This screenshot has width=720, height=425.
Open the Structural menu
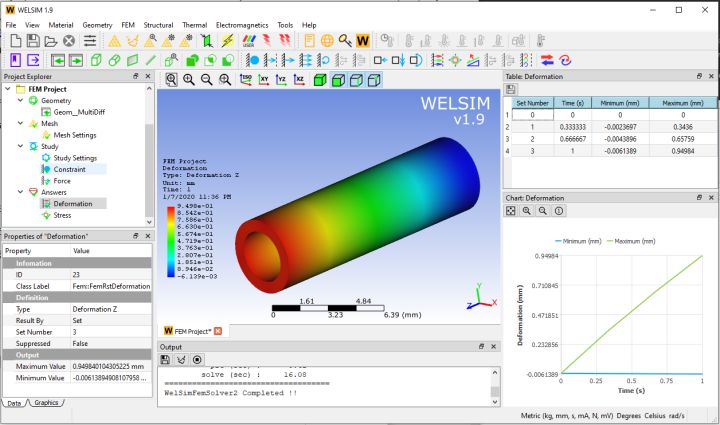tap(157, 24)
